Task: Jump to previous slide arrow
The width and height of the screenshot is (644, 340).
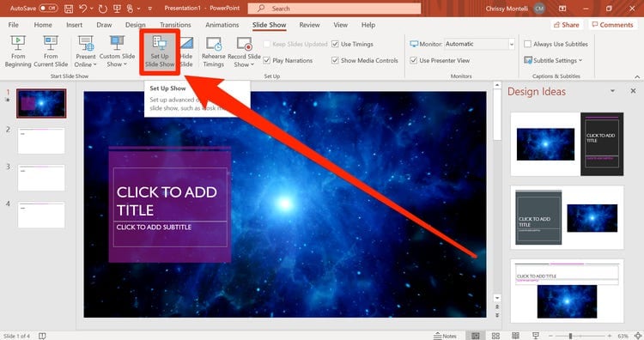Action: click(497, 307)
